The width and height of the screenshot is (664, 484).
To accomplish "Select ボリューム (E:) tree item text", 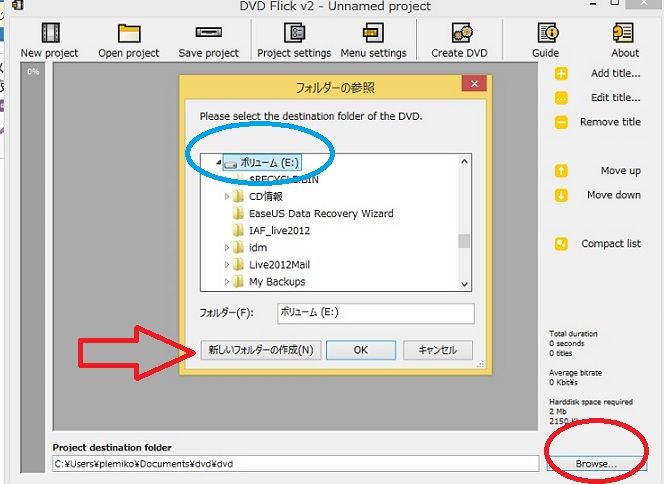I will [x=270, y=163].
